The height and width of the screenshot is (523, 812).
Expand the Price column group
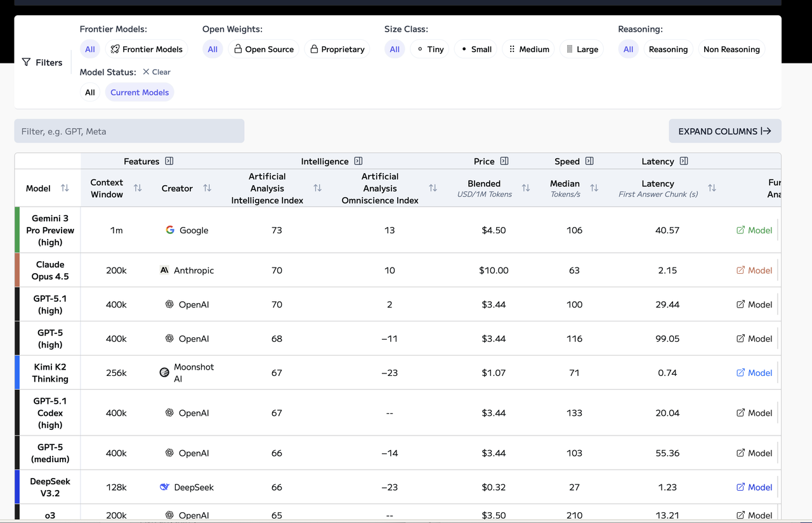(x=506, y=161)
